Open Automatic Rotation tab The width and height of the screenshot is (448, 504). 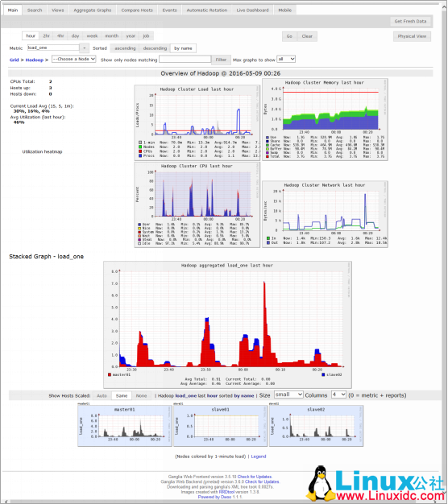point(207,10)
